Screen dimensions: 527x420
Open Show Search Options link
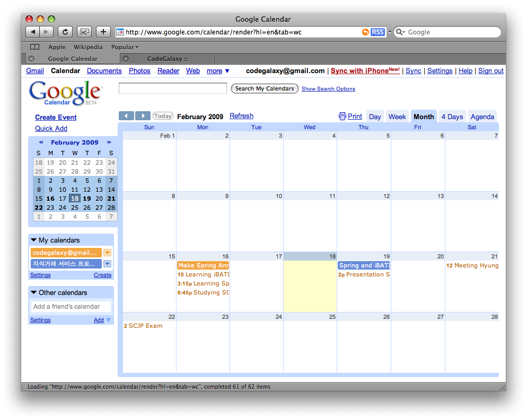pyautogui.click(x=328, y=88)
